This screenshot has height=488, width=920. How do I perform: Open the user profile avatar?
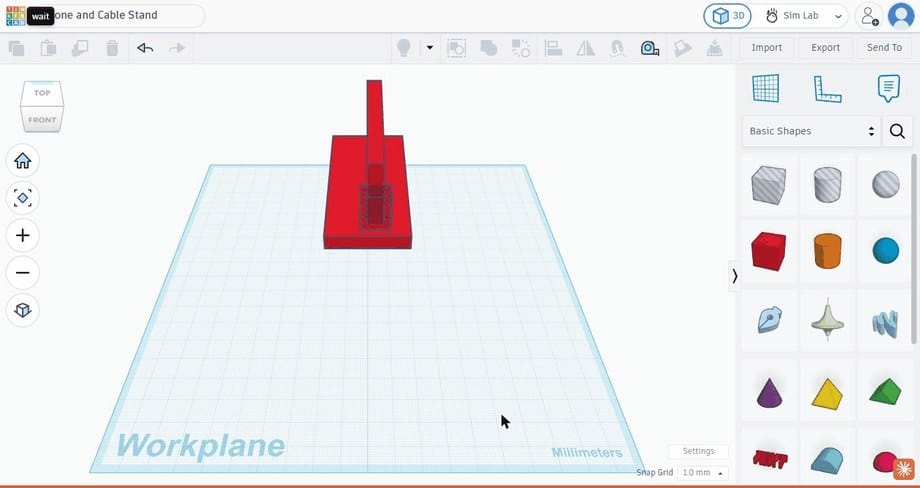(x=901, y=16)
